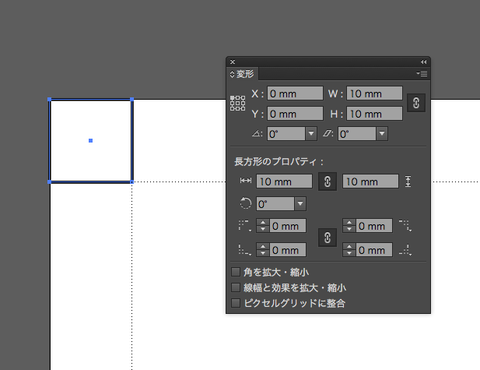The width and height of the screenshot is (480, 370).
Task: Click the top-left corner radius stepper
Action: click(x=263, y=226)
